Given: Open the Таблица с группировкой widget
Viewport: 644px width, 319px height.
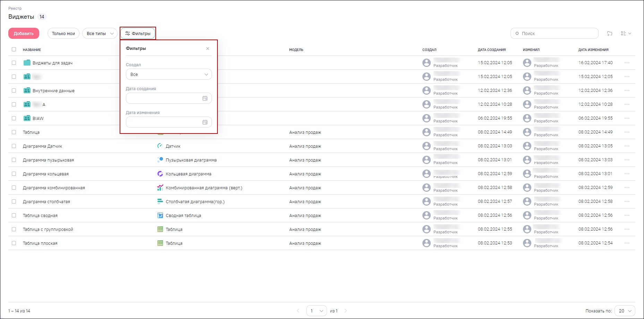Looking at the screenshot, I should (48, 229).
